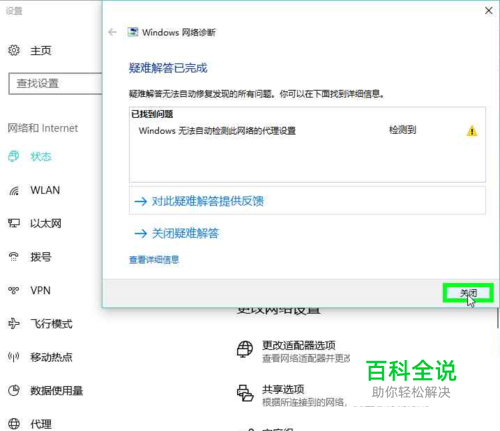Click the settings window scrollbar
This screenshot has height=431, width=500.
pos(498,318)
